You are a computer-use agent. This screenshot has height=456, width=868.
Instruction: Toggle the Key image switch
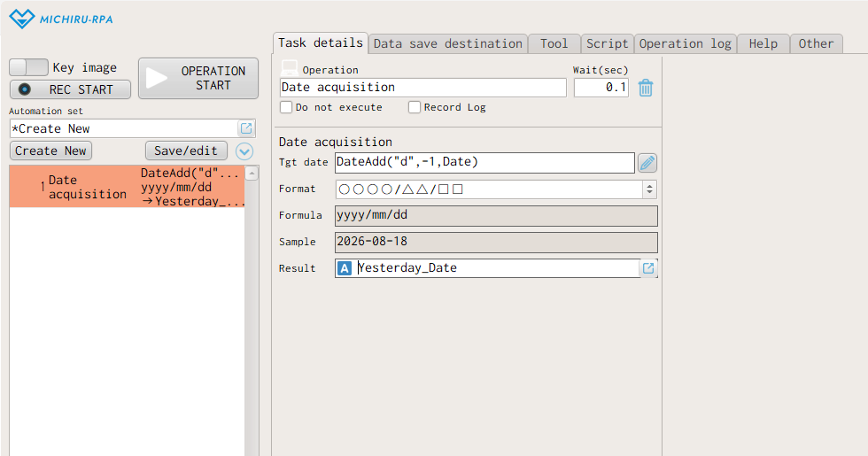pos(28,67)
